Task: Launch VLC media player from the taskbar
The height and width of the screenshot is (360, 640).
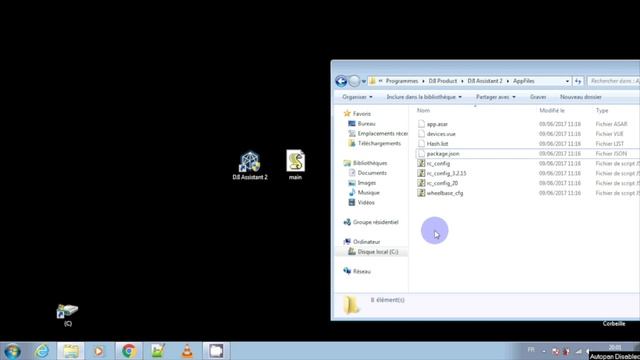Action: tap(187, 351)
